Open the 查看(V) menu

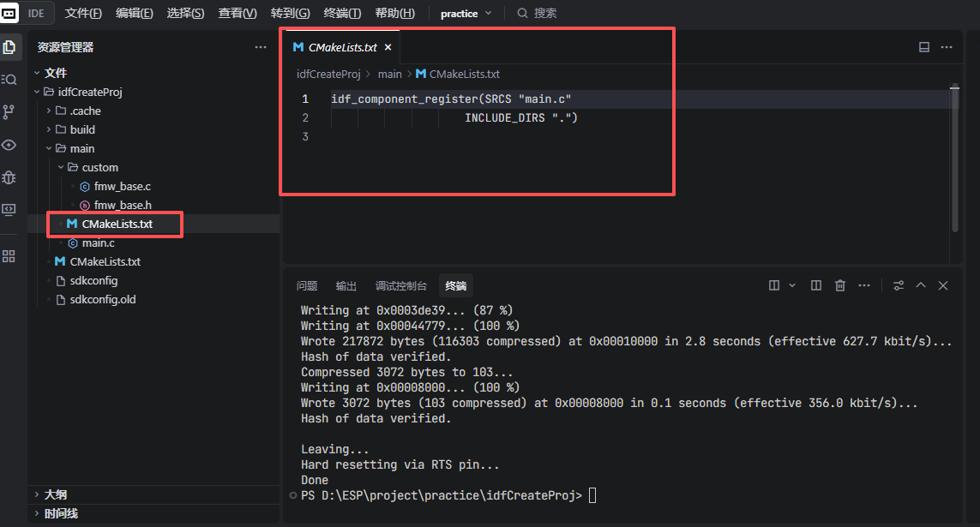[237, 13]
